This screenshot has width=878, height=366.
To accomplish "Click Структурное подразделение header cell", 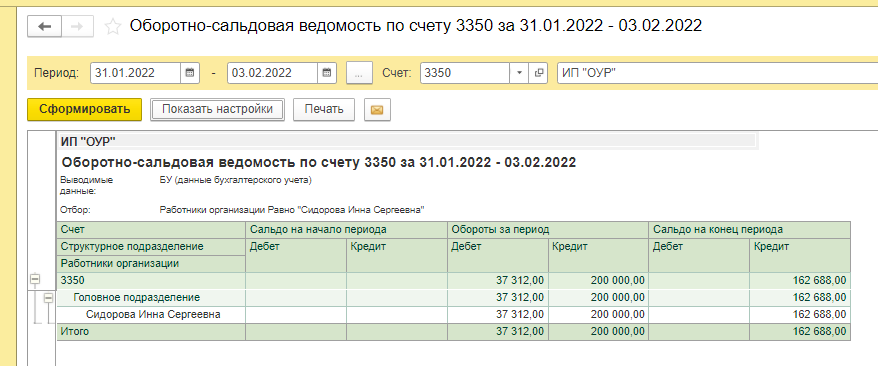I will click(151, 247).
